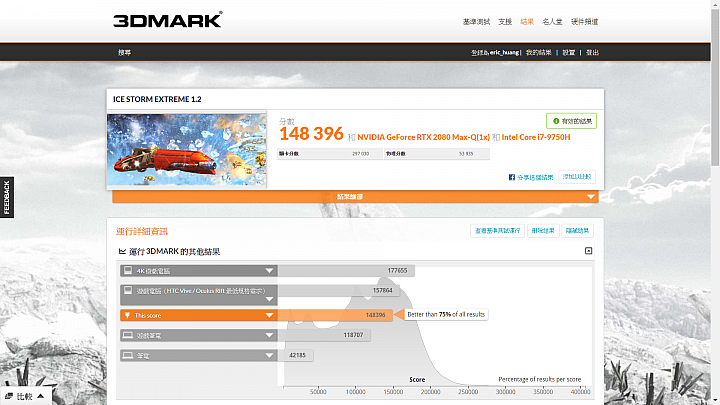The image size is (720, 405).
Task: Click the physics score value 53 935
Action: pos(466,154)
